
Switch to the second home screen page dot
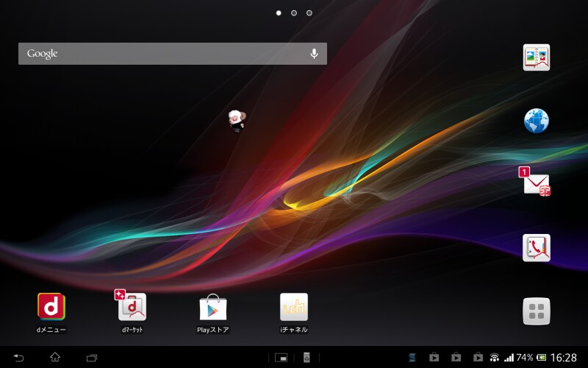point(294,13)
